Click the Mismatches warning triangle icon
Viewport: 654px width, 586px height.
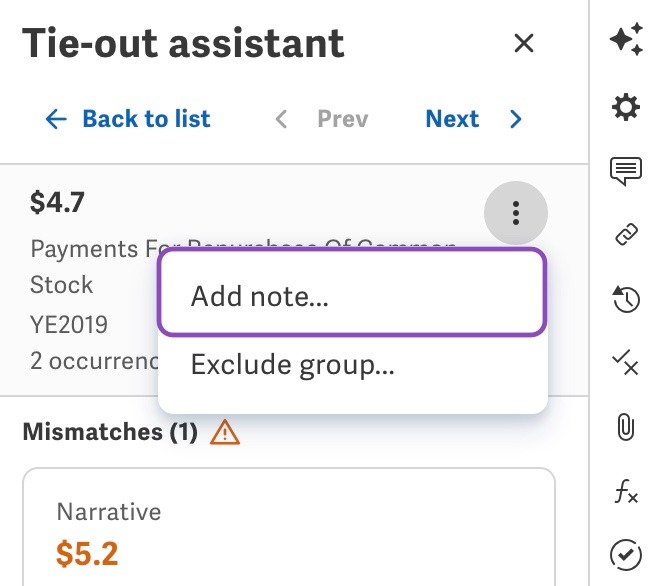point(225,432)
